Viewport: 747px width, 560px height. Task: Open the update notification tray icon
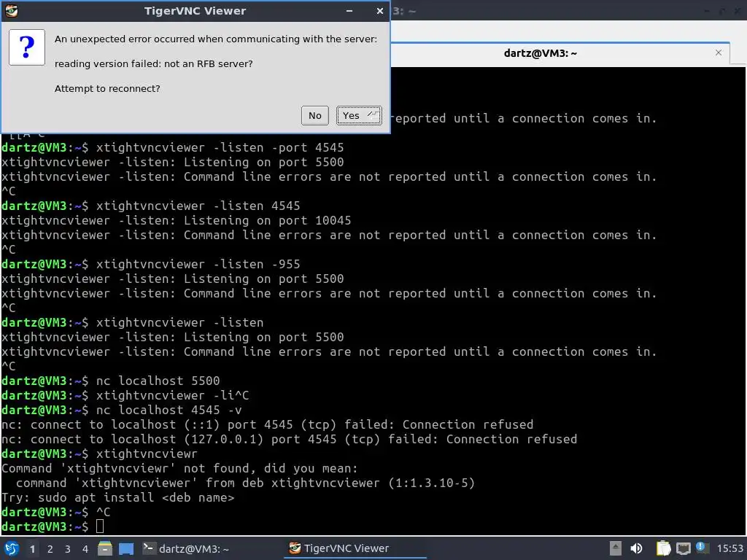pos(702,548)
